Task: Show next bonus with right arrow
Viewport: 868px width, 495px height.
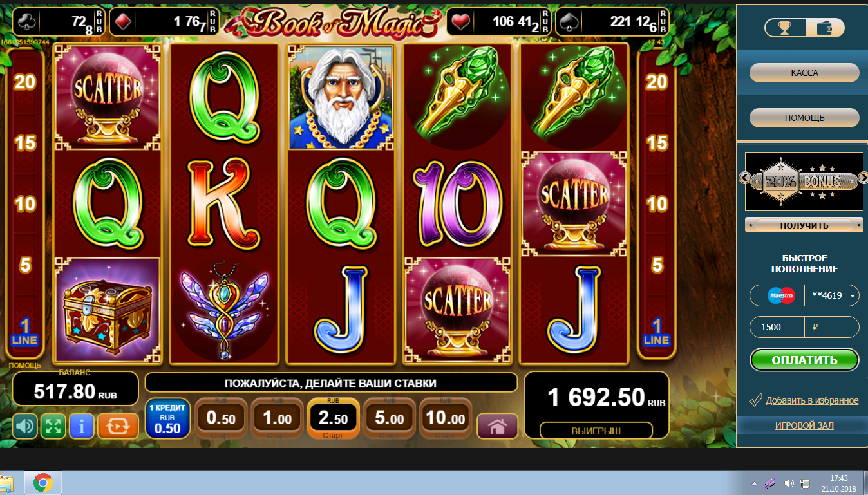Action: tap(862, 178)
